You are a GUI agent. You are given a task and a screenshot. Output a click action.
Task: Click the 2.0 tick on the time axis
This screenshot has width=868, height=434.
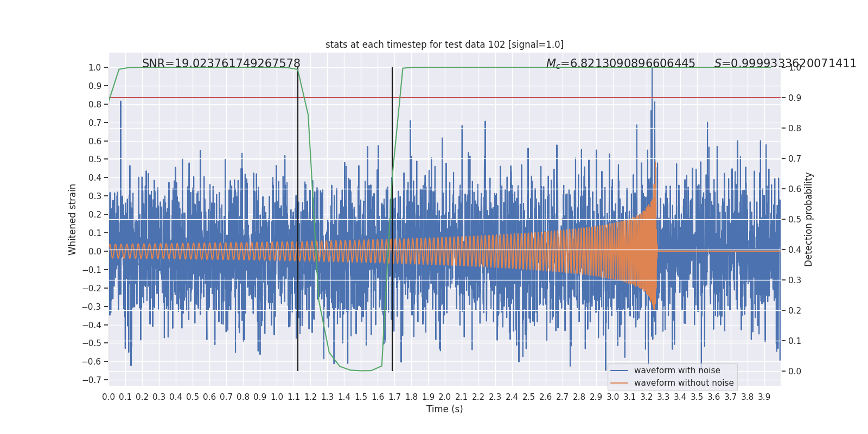(445, 397)
